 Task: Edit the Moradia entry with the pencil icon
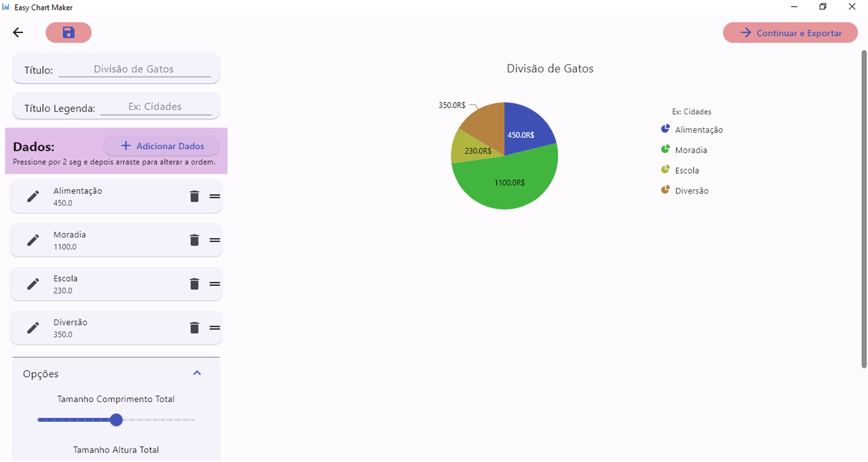coord(32,240)
